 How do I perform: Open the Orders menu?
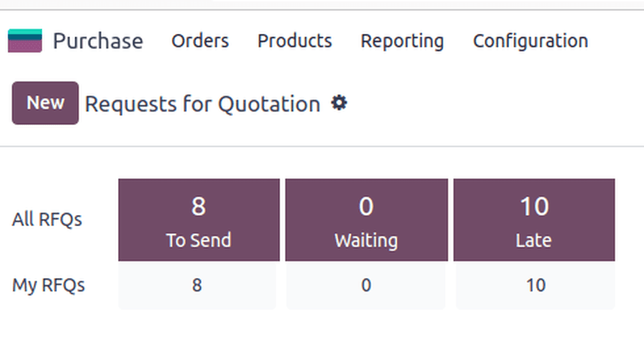tap(200, 41)
